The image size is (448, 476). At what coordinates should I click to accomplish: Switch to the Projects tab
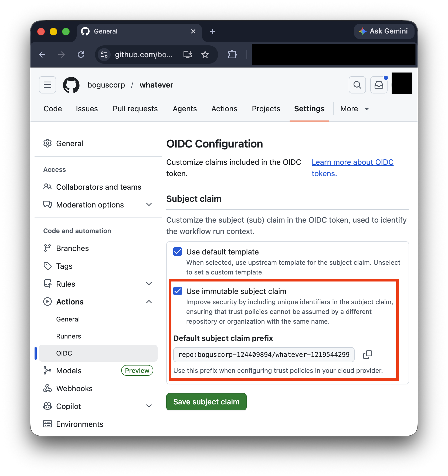266,109
